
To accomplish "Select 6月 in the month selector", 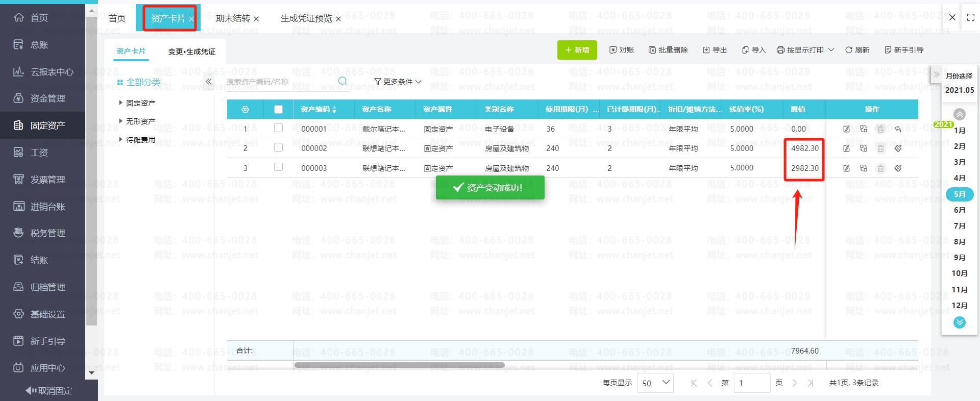I will coord(959,210).
